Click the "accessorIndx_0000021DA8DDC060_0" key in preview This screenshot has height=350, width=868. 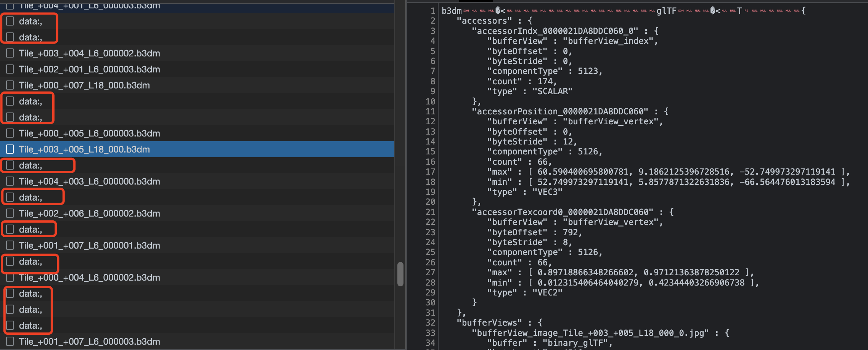click(555, 31)
